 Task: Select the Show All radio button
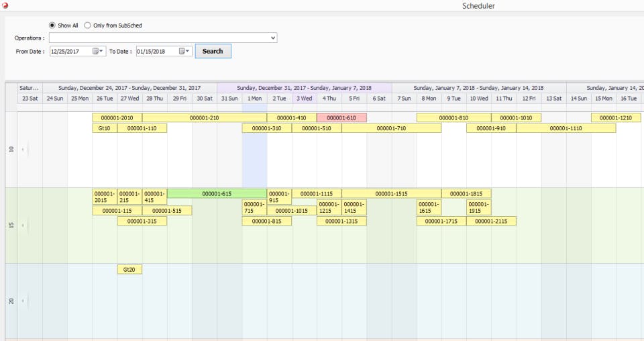coord(52,25)
